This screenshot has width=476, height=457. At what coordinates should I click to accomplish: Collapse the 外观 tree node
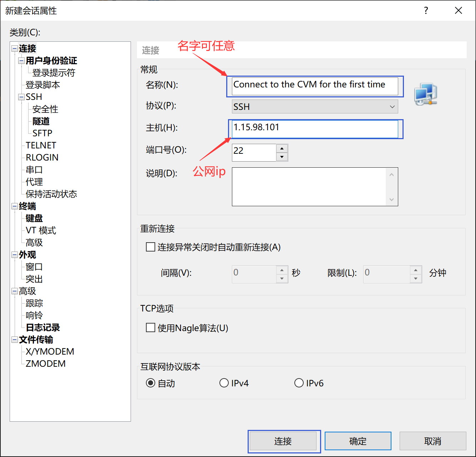15,255
